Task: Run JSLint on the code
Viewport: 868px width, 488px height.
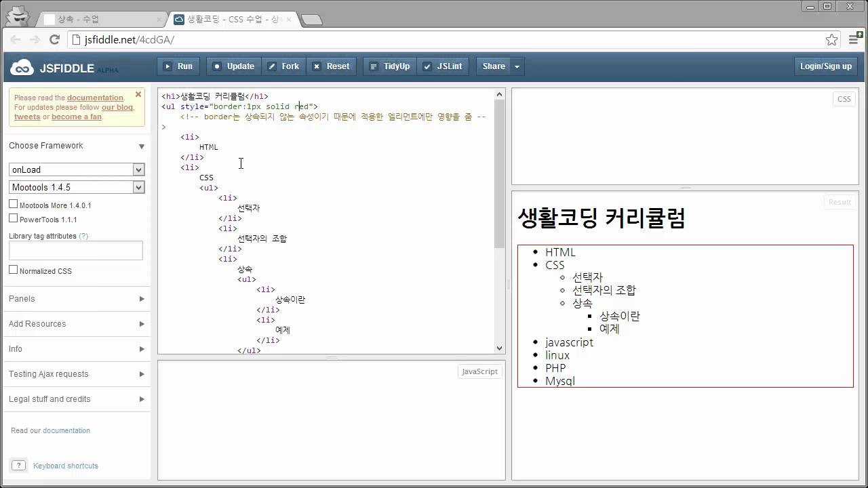Action: 443,66
